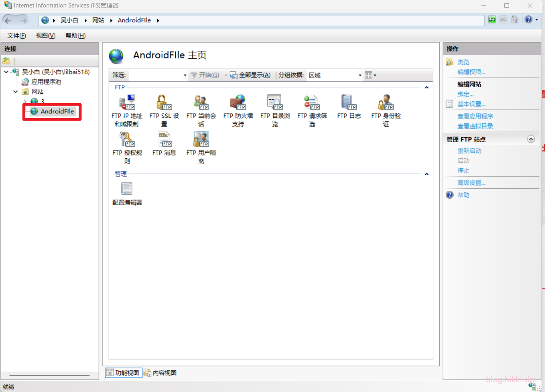This screenshot has height=392, width=545.
Task: Click 吴小白 in the address breadcrumb
Action: (69, 20)
